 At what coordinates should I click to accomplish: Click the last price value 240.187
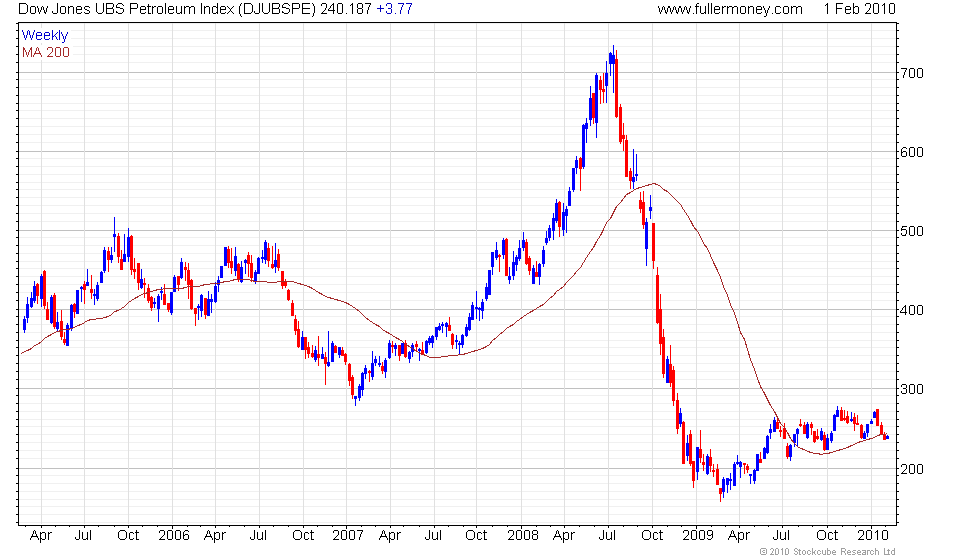346,9
